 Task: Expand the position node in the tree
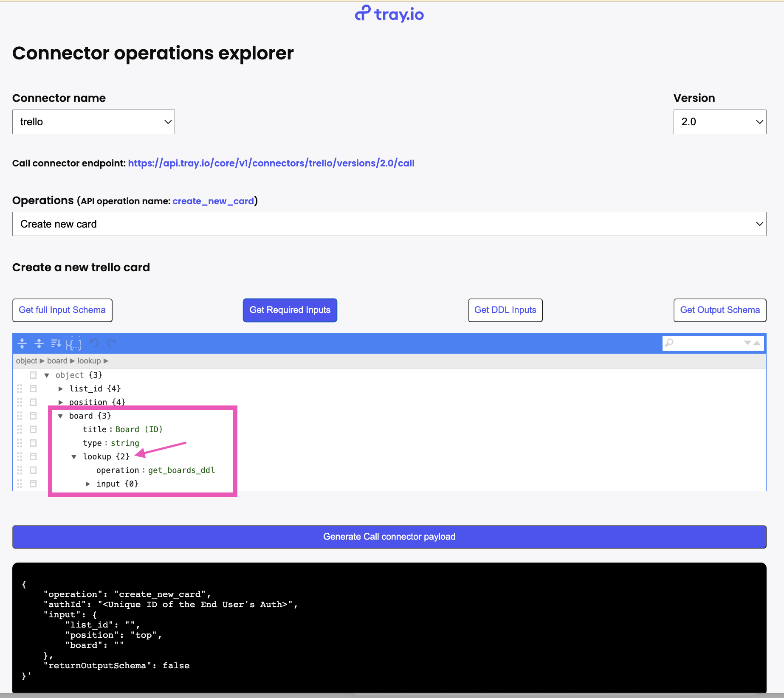[x=60, y=402]
